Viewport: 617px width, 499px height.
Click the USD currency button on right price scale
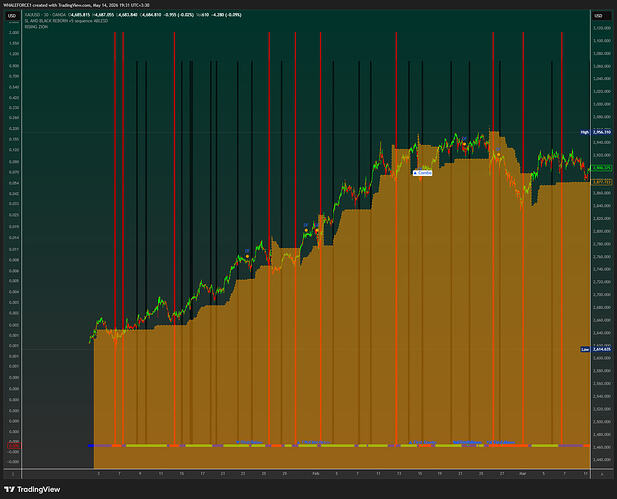[599, 16]
